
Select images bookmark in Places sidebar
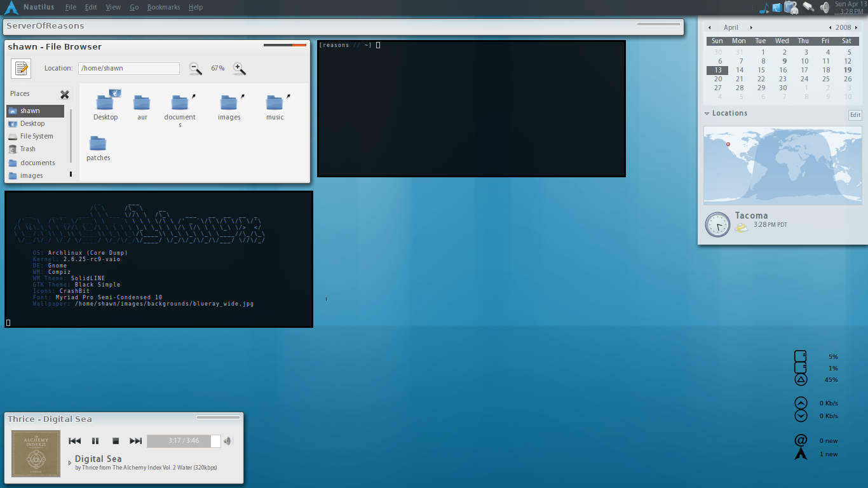click(36, 175)
